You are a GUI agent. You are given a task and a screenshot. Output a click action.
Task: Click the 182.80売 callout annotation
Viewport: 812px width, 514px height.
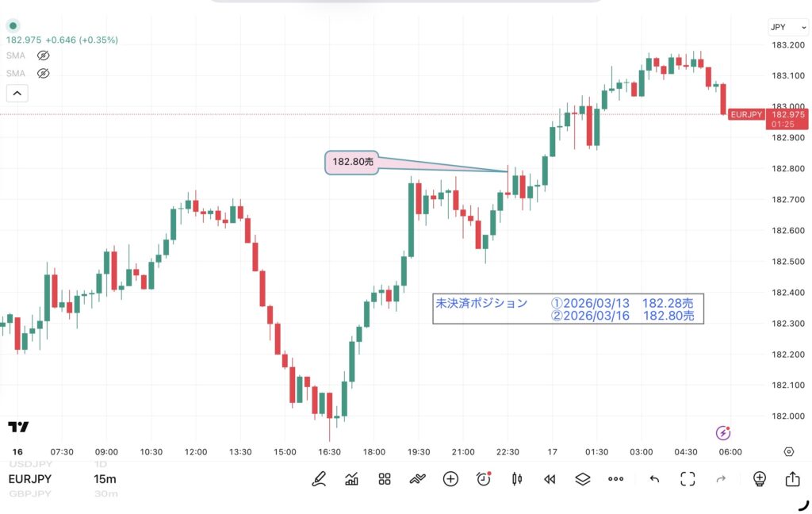click(352, 163)
